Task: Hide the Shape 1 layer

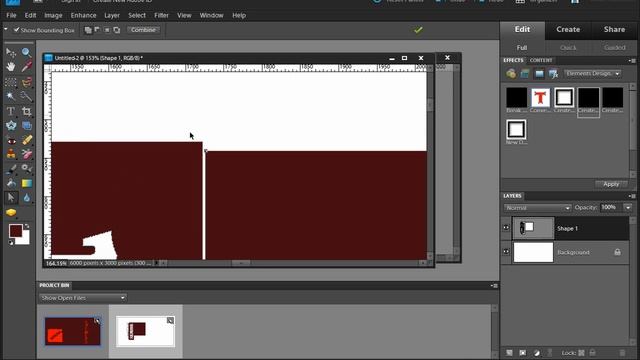Action: (506, 228)
